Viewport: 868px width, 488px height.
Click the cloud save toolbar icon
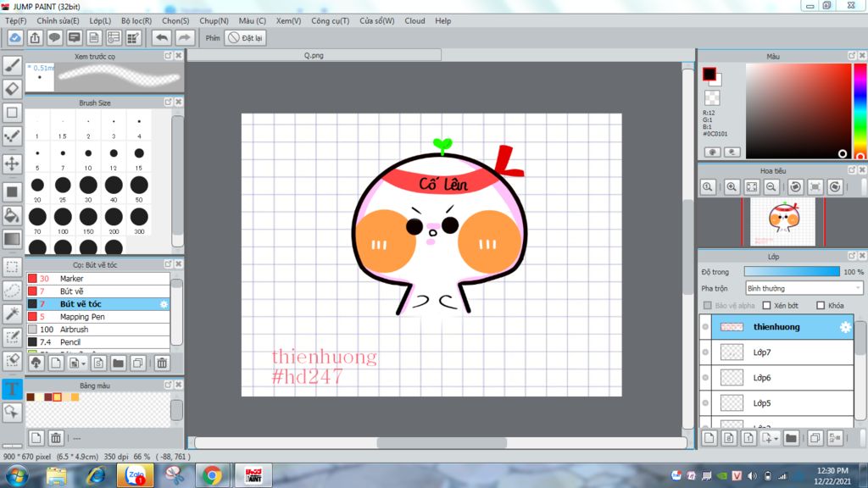(15, 37)
